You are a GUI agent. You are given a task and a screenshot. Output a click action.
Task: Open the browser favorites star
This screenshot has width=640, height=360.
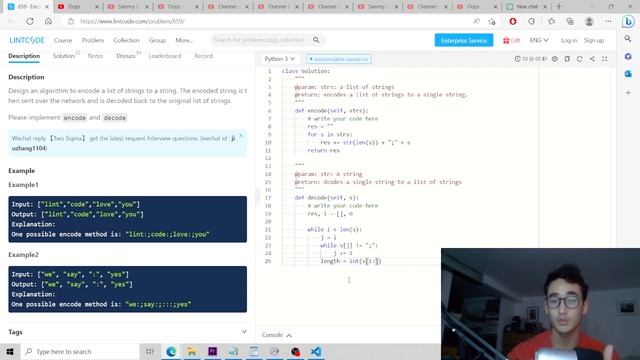point(551,21)
